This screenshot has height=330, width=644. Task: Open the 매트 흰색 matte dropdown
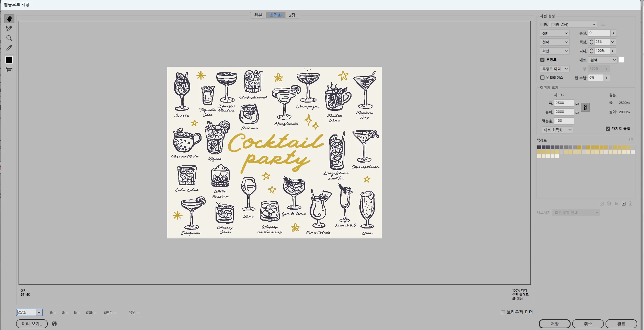tap(603, 60)
